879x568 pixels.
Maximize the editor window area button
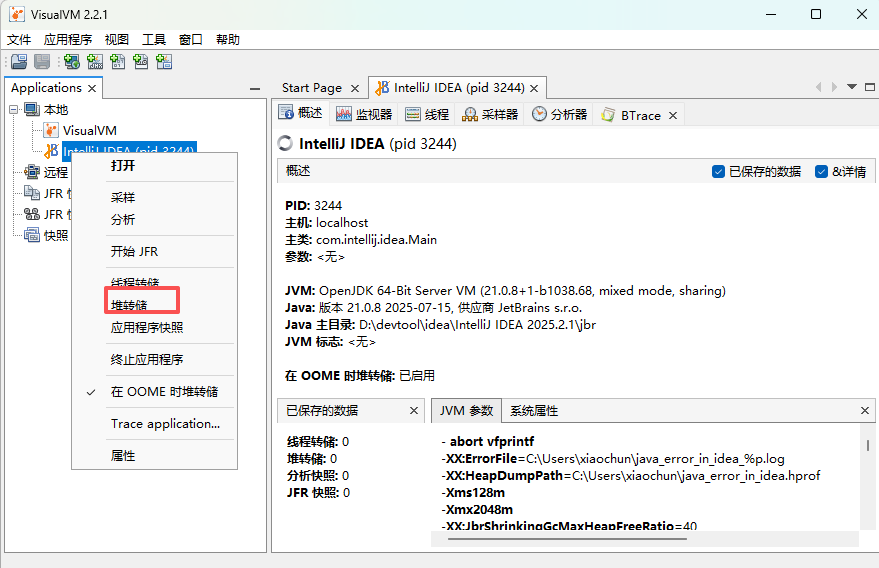pos(870,87)
